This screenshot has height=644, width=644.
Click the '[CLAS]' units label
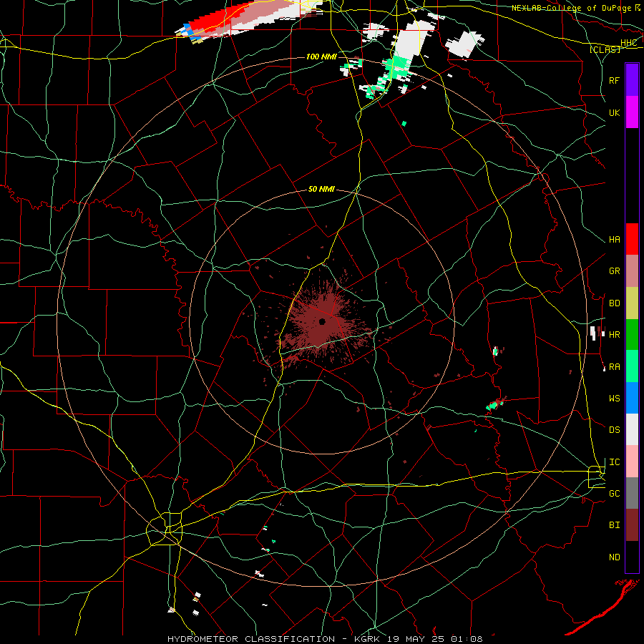click(605, 49)
